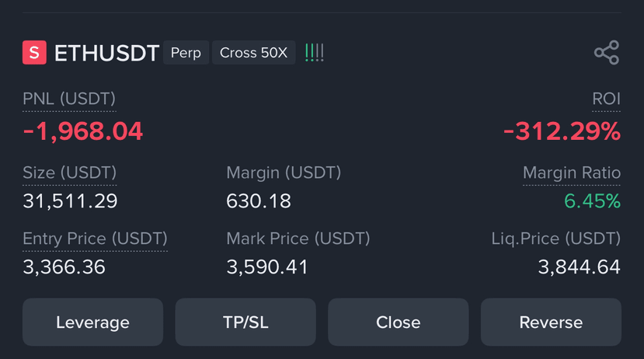Tap the -1,968.04 PNL value
This screenshot has height=359, width=644.
coord(82,131)
